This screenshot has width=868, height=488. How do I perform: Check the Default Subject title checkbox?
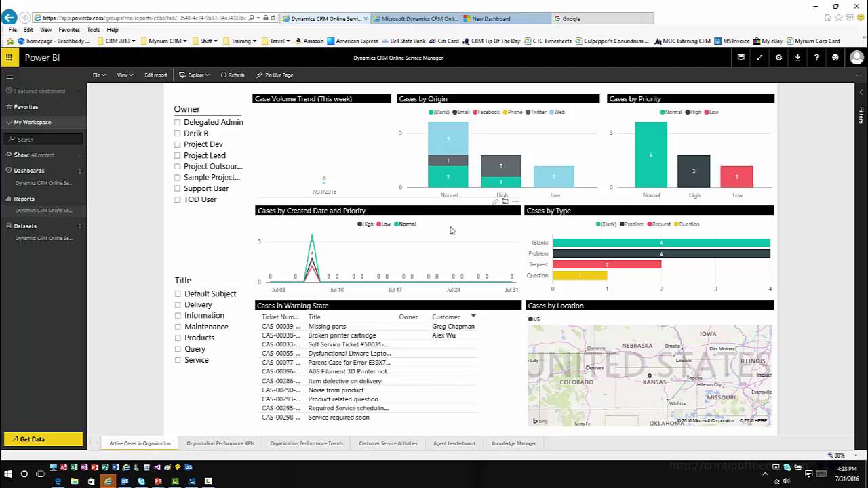tap(178, 293)
